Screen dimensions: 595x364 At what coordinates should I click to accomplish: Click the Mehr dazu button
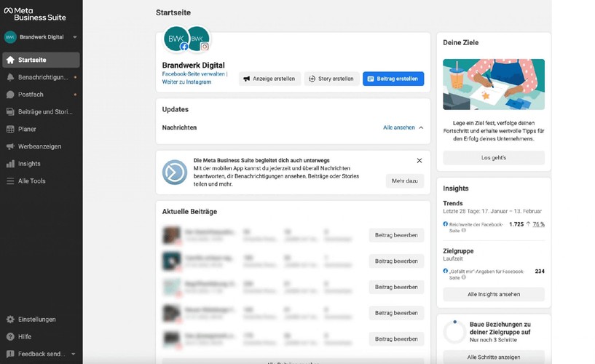click(x=405, y=181)
